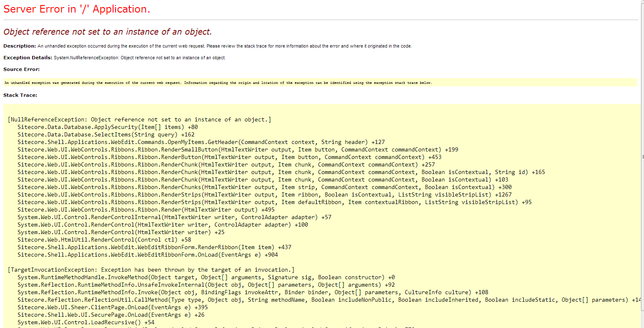Click the 'WebEditRibbonForm.RenderRibbon' trace line
This screenshot has width=644, height=328.
(154, 247)
